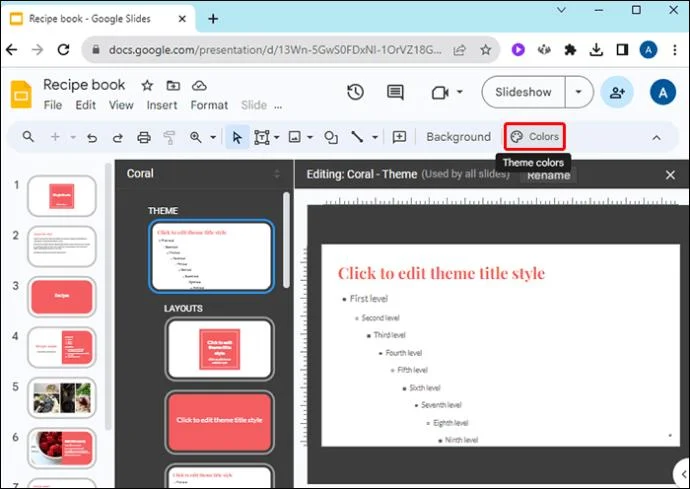Screen dimensions: 690x489
Task: Open the comment history icon
Action: point(395,92)
